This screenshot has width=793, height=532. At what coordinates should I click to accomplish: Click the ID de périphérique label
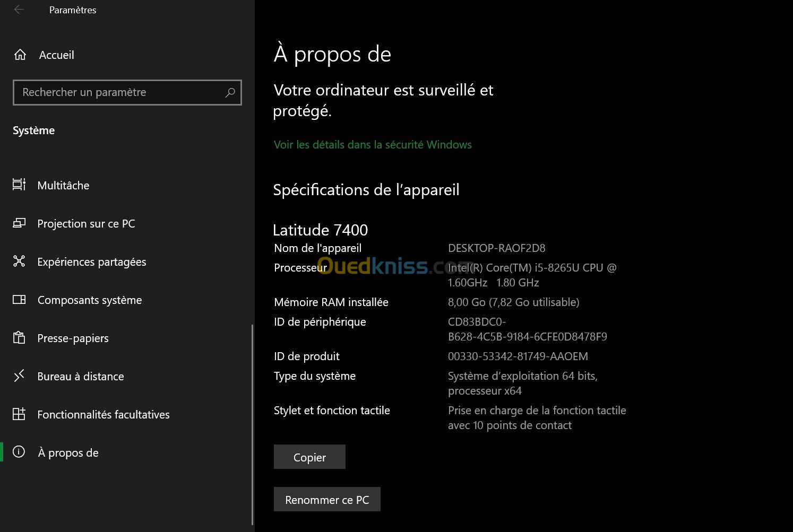pos(320,322)
